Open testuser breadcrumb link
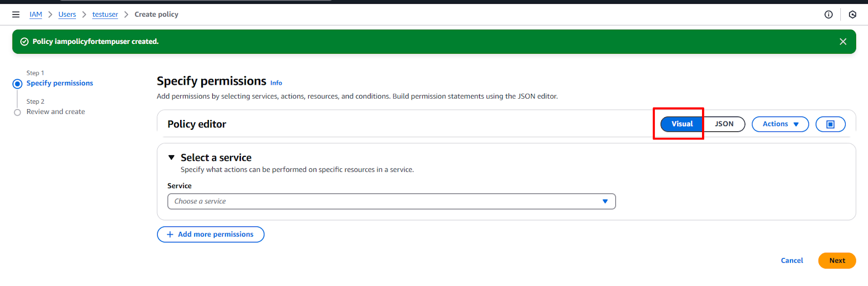The width and height of the screenshot is (868, 286). pos(105,15)
